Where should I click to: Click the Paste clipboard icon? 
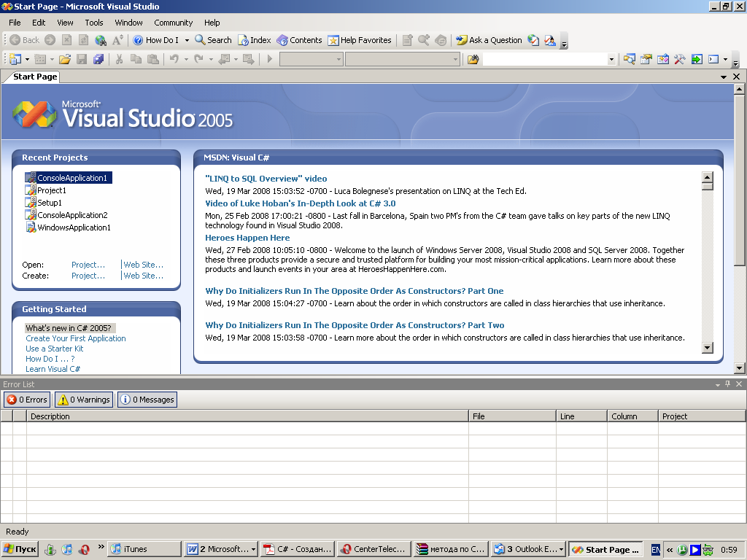(x=153, y=59)
